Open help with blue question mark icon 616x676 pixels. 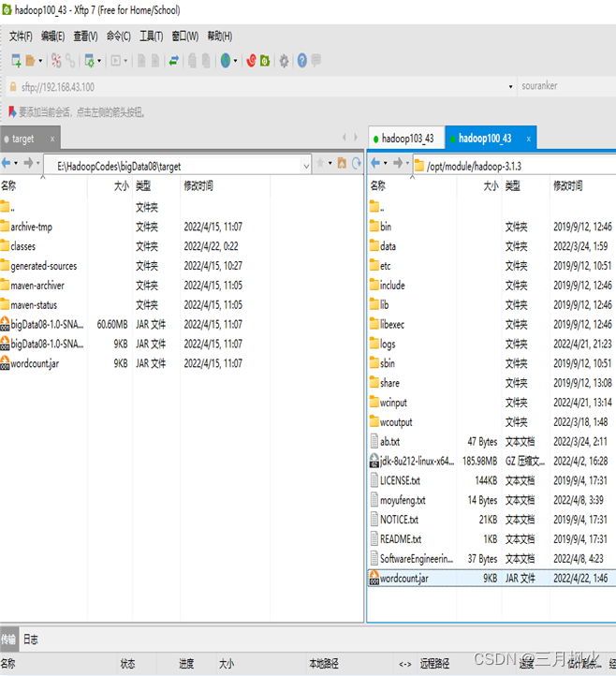302,61
